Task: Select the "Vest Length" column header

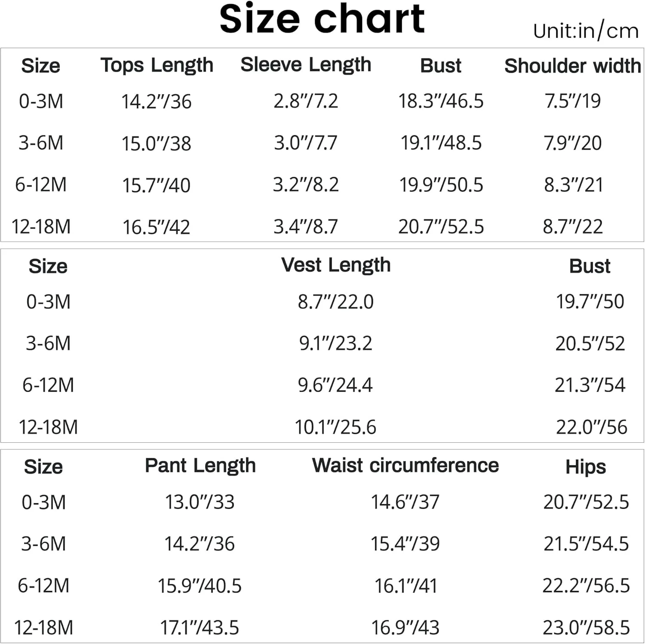Action: tap(336, 265)
